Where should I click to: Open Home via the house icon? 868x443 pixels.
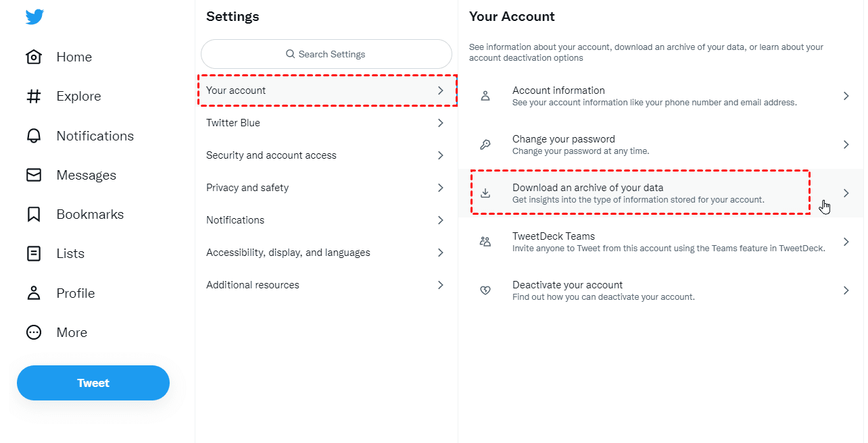[x=34, y=57]
